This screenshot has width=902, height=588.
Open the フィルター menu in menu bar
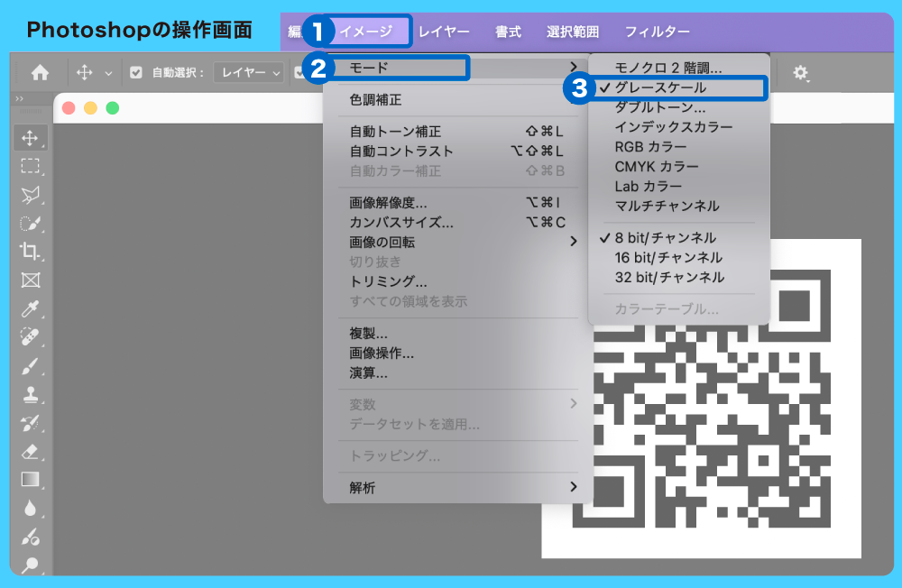pos(657,32)
